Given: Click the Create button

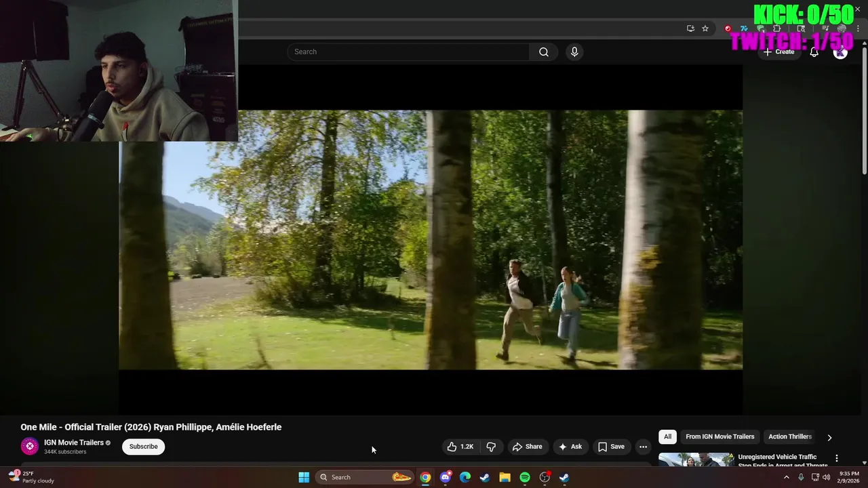Looking at the screenshot, I should (x=778, y=52).
